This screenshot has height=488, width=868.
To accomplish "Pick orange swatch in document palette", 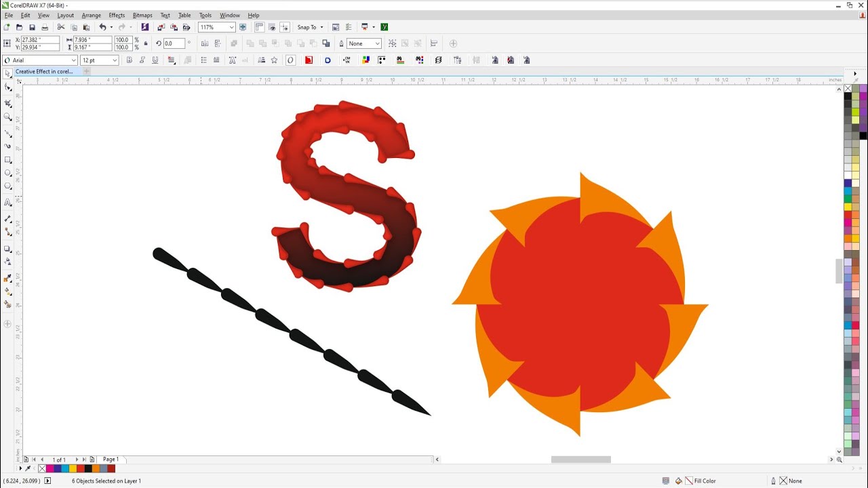I will (x=96, y=468).
